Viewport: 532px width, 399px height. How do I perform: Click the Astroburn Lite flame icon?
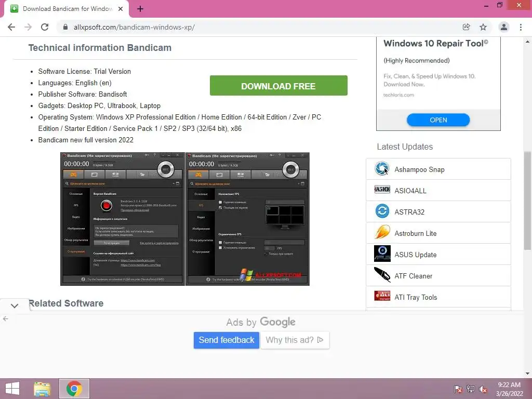click(382, 232)
